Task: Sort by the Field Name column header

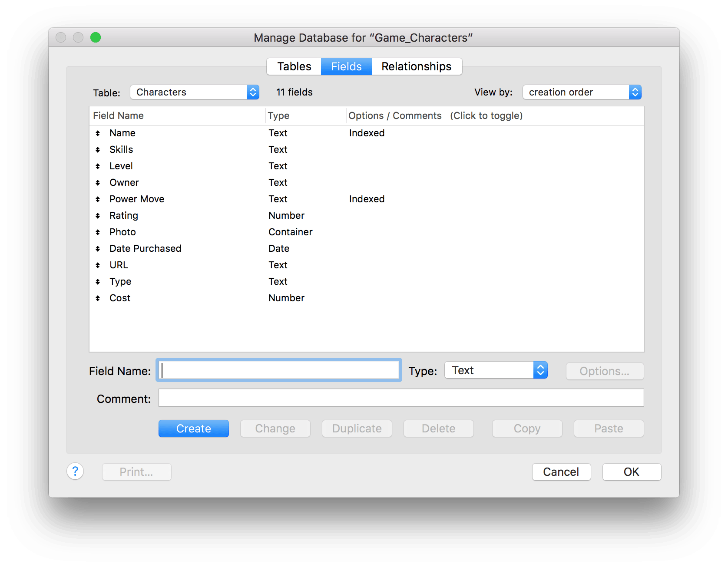Action: [118, 116]
